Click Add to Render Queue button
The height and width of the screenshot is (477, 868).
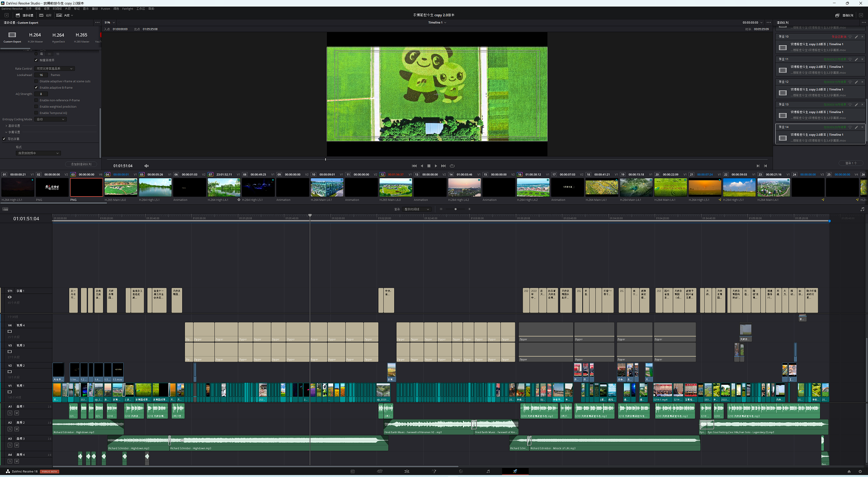[81, 164]
